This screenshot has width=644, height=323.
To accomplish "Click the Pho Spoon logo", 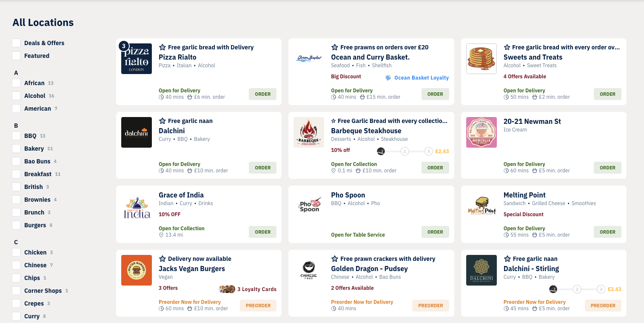I will (x=309, y=206).
